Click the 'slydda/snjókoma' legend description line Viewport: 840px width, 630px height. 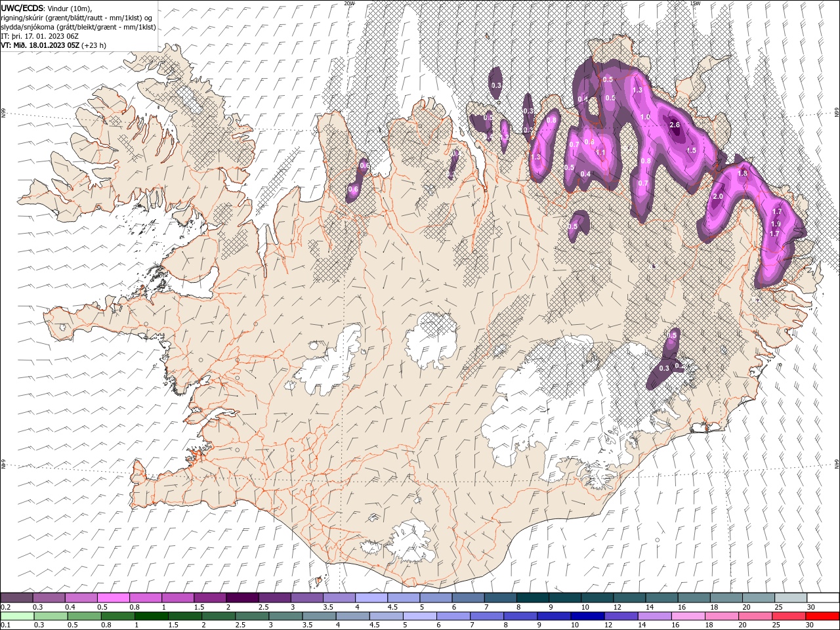pos(78,27)
